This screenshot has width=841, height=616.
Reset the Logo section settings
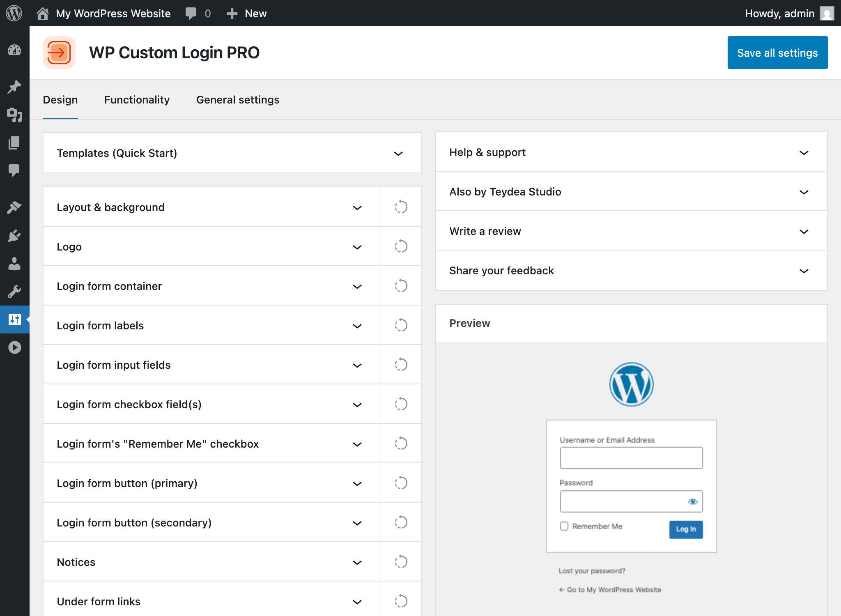(x=401, y=246)
